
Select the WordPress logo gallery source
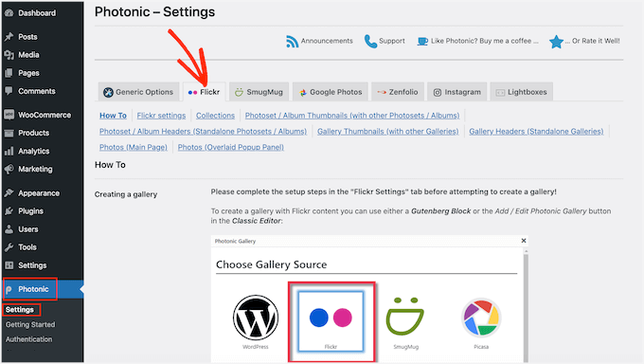coord(256,318)
